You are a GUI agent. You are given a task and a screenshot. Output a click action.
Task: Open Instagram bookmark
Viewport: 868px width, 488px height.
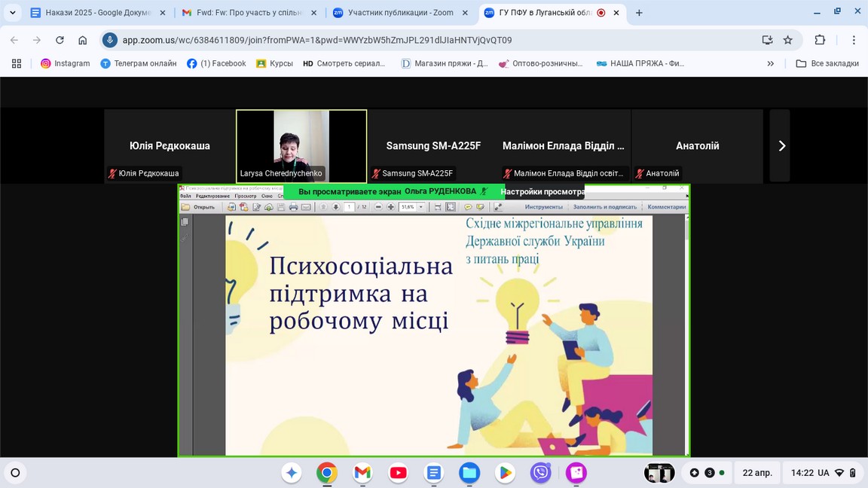65,63
